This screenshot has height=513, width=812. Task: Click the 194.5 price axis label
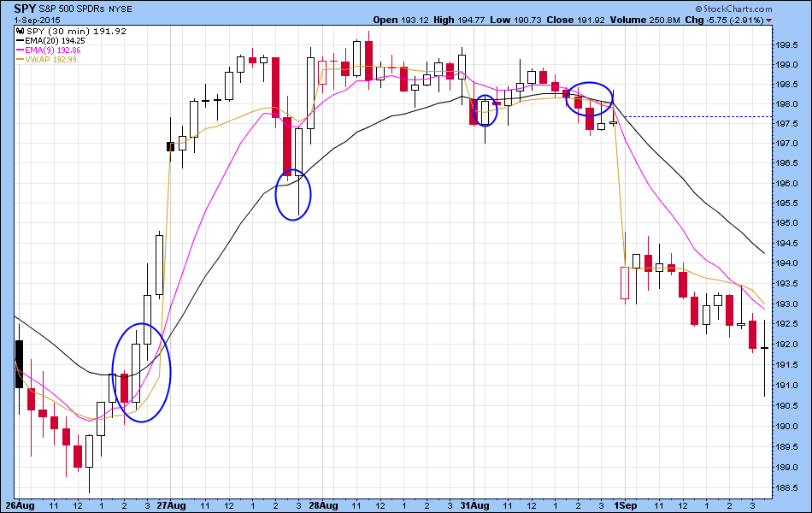pyautogui.click(x=787, y=243)
